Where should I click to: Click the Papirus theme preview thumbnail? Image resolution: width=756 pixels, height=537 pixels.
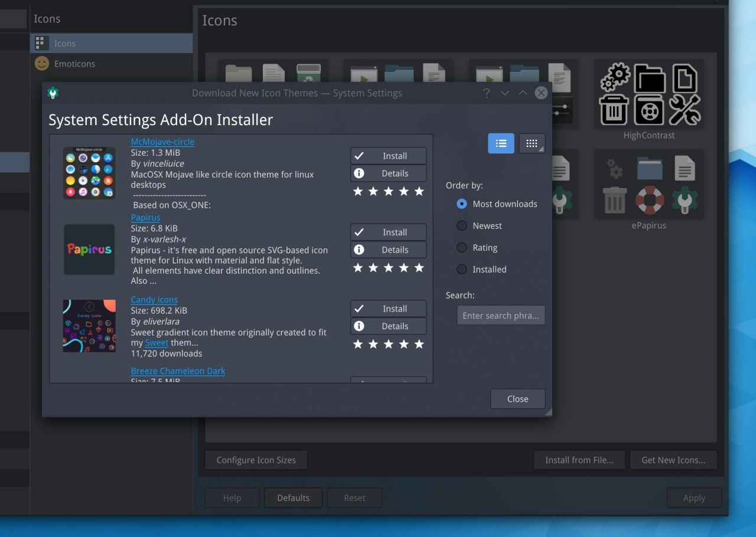89,249
